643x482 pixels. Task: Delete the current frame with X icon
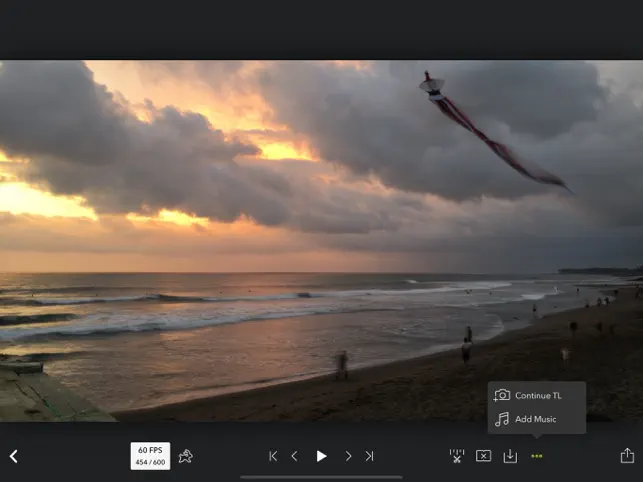tap(483, 456)
